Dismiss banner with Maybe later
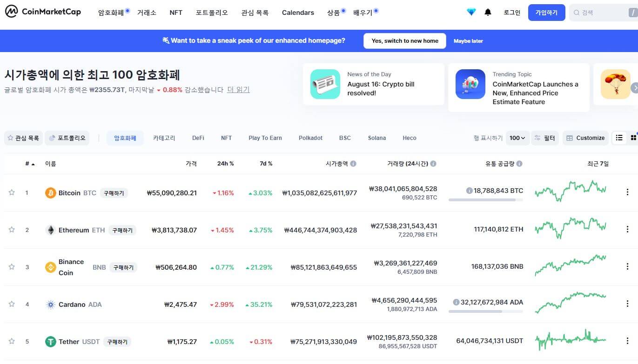 468,41
